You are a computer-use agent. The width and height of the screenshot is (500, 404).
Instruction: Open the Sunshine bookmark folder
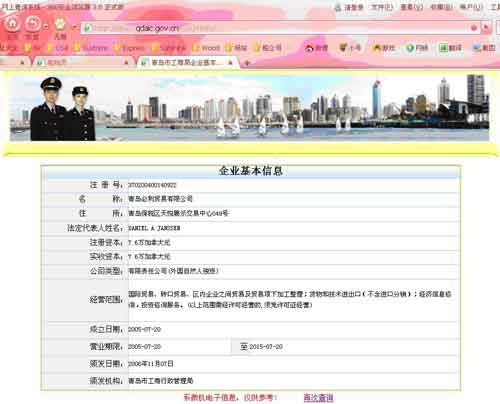(168, 48)
